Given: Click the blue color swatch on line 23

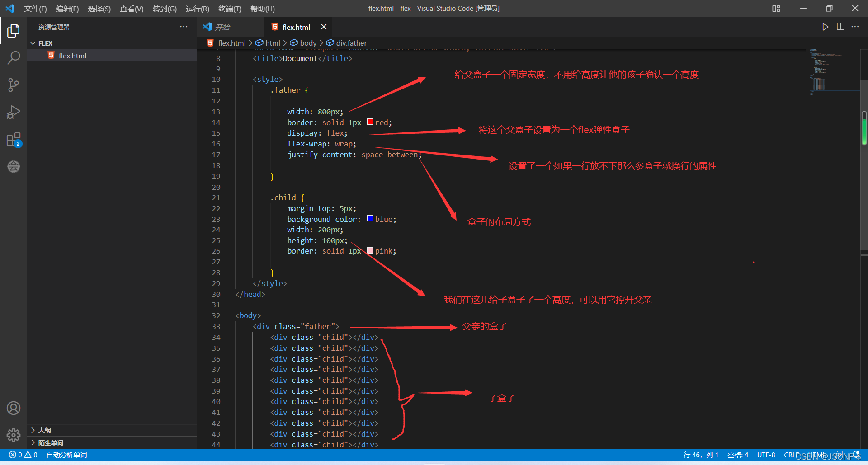Looking at the screenshot, I should click(370, 219).
